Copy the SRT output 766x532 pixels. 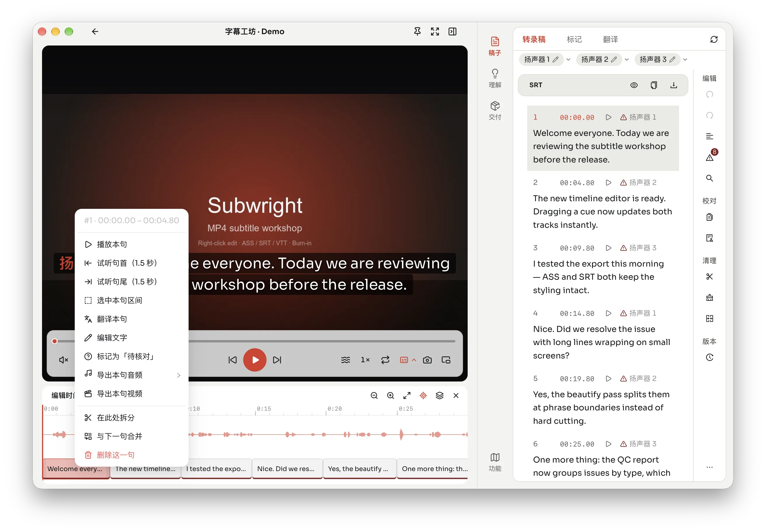pyautogui.click(x=654, y=85)
